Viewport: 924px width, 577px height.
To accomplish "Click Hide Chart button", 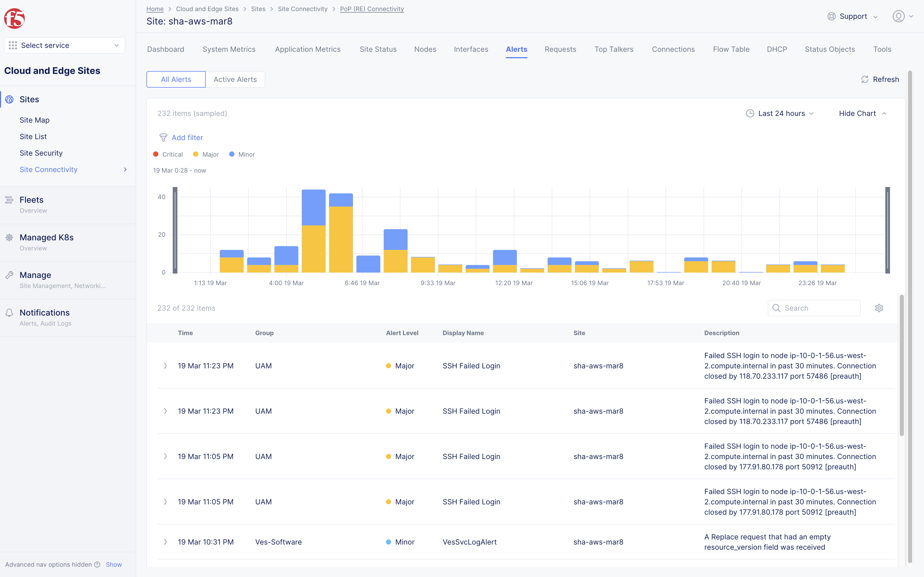I will 862,113.
